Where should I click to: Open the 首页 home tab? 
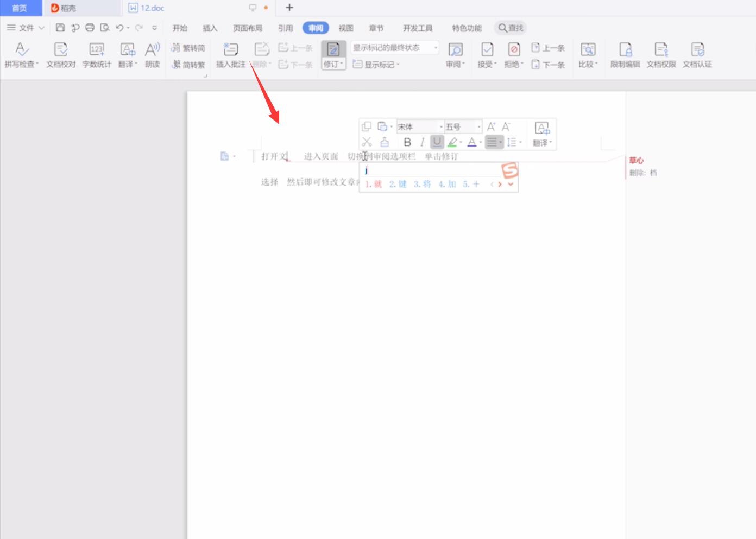coord(20,8)
